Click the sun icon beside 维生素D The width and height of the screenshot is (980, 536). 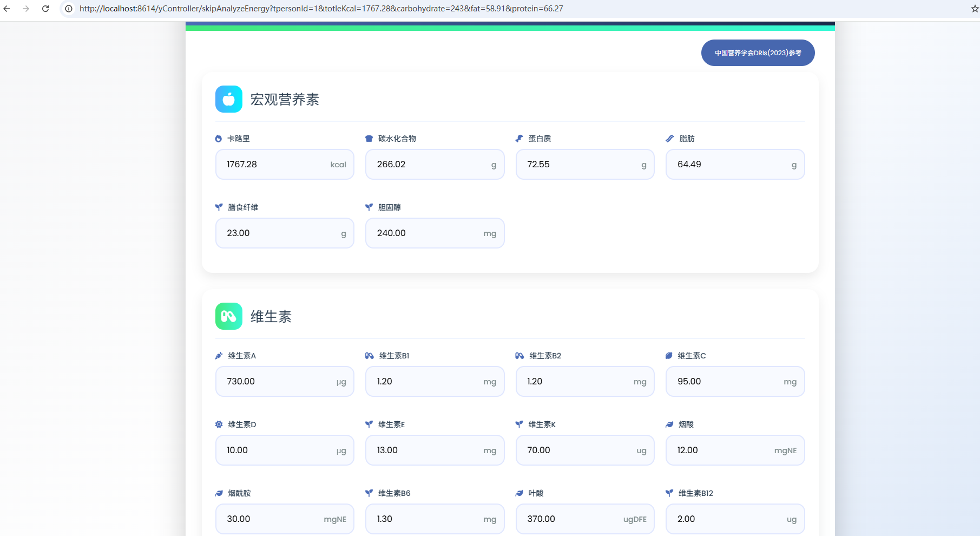[x=219, y=424]
